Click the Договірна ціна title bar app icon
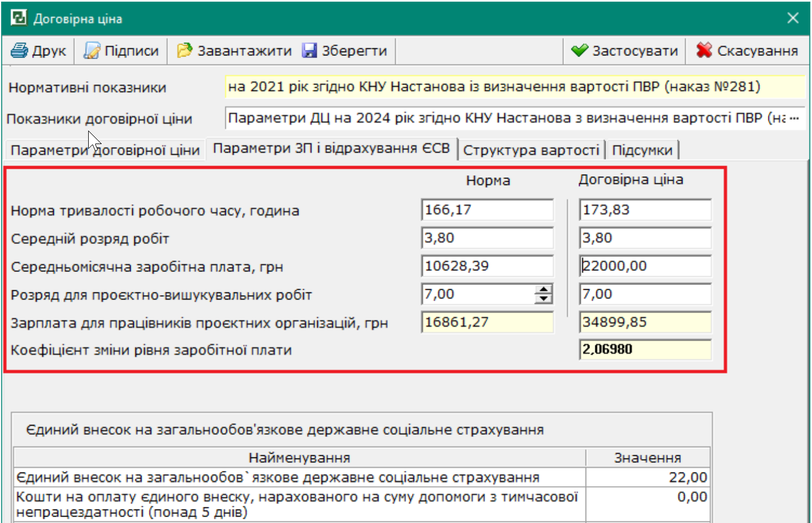 tap(18, 18)
